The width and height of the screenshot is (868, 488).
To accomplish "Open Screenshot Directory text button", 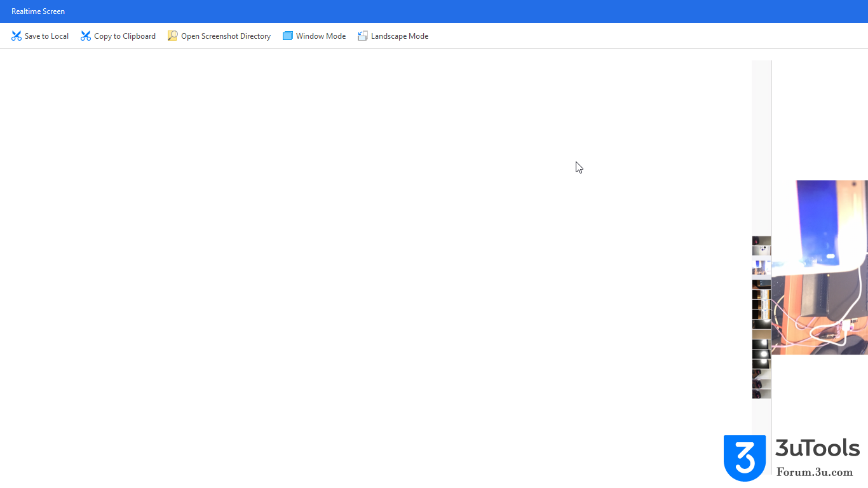I will tap(226, 36).
